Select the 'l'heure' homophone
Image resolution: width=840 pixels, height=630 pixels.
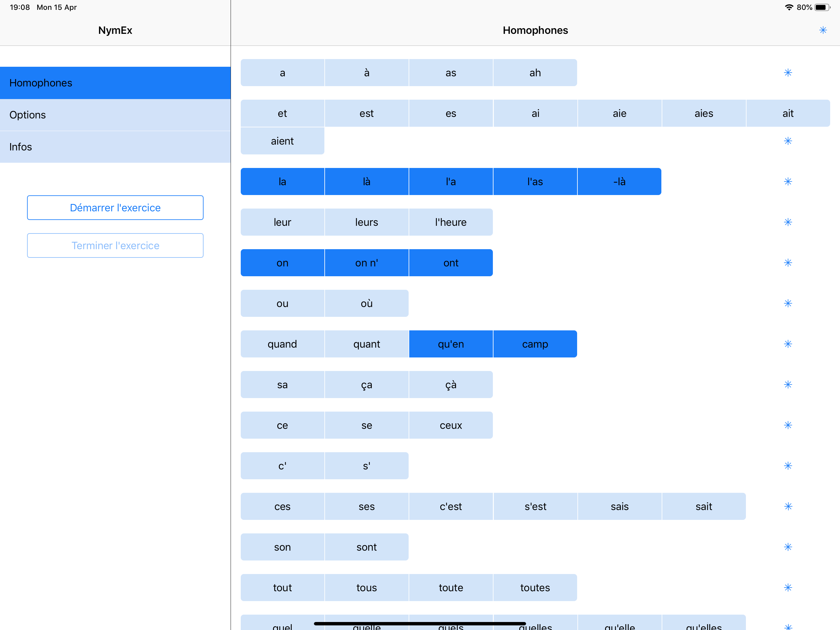[451, 222]
